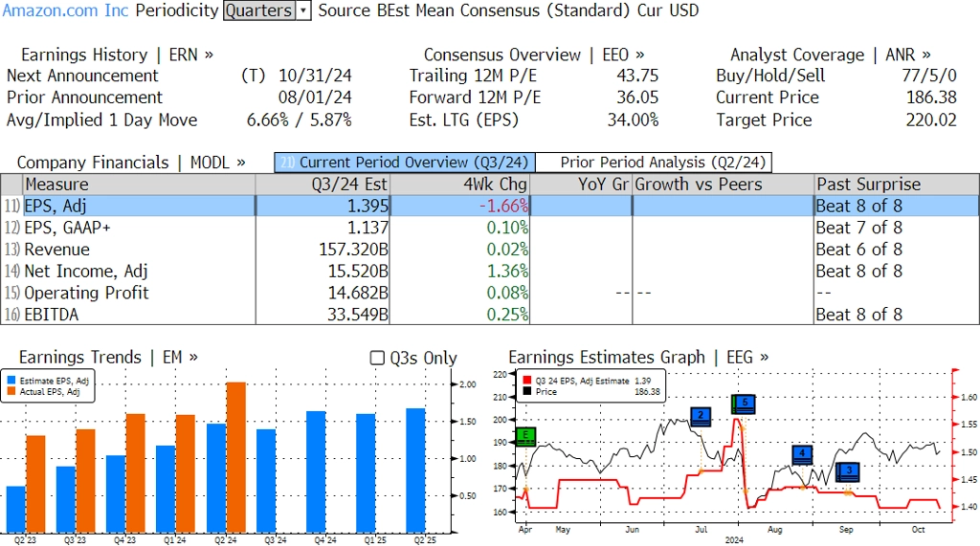Click event marker 5 on estimates graph
980x546 pixels.
(x=744, y=404)
